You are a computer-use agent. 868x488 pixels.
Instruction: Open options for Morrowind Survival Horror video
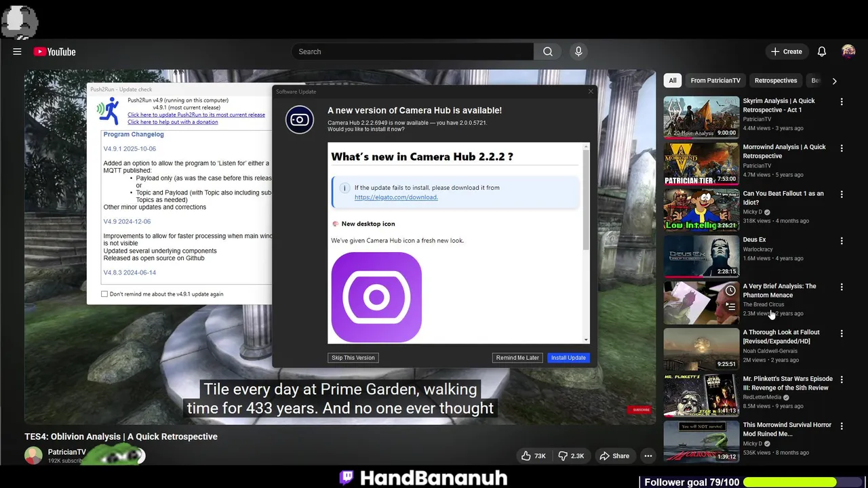[842, 426]
